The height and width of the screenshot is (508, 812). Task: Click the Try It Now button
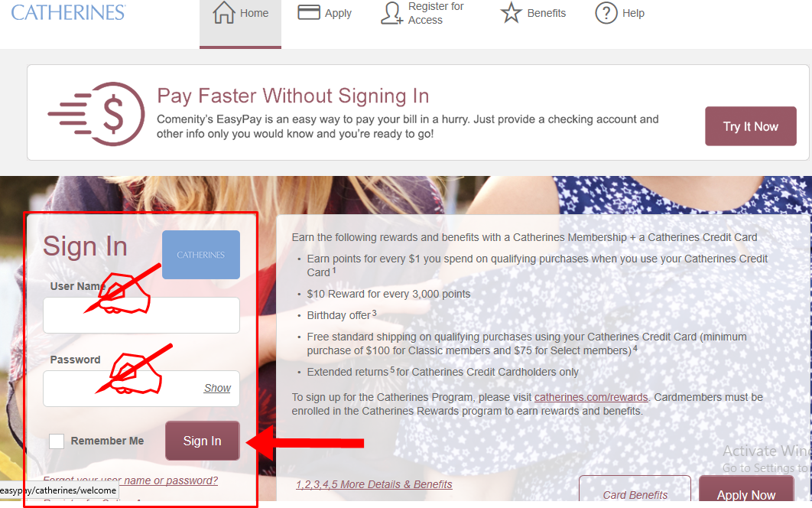pyautogui.click(x=750, y=126)
